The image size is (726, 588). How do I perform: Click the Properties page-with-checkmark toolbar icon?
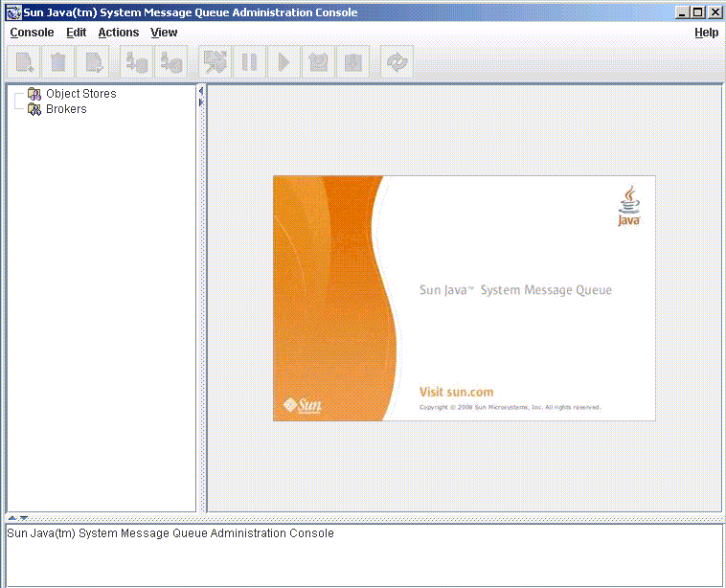point(93,62)
